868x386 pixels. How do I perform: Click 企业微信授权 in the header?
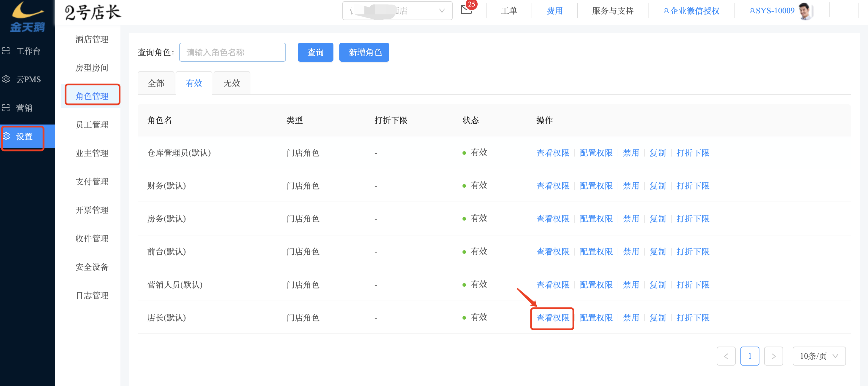(x=691, y=11)
